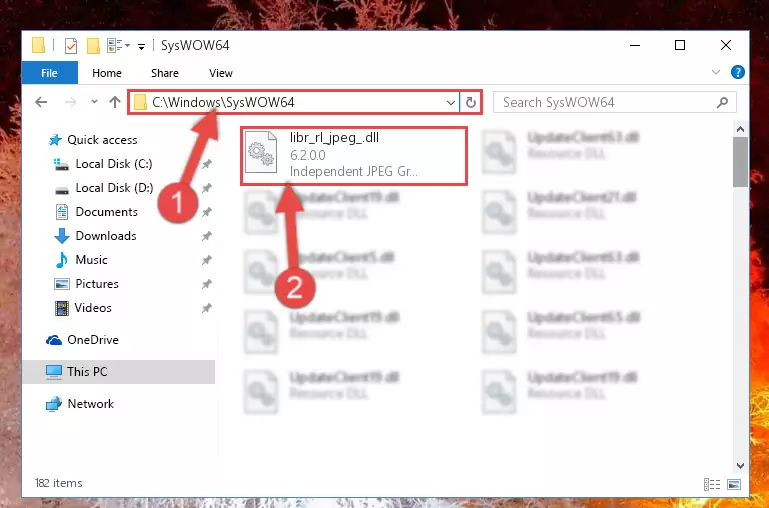Click the address bar path C:\Windows\SysWOW64

point(223,102)
